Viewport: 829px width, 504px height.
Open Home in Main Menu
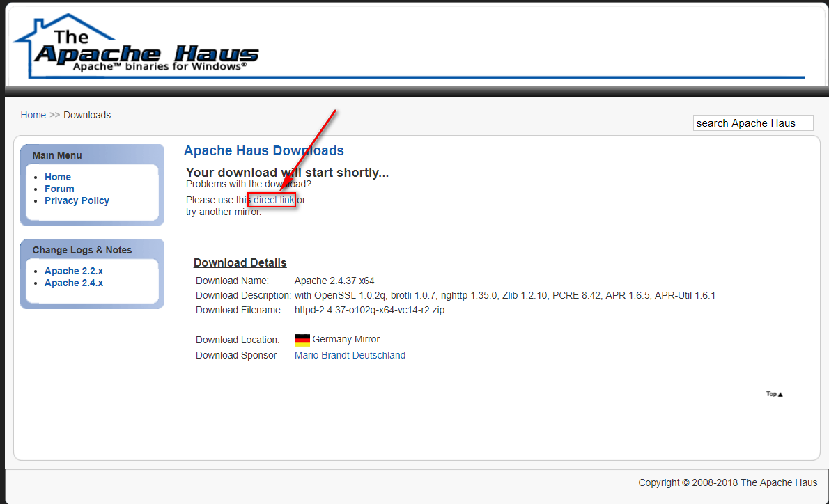[58, 177]
